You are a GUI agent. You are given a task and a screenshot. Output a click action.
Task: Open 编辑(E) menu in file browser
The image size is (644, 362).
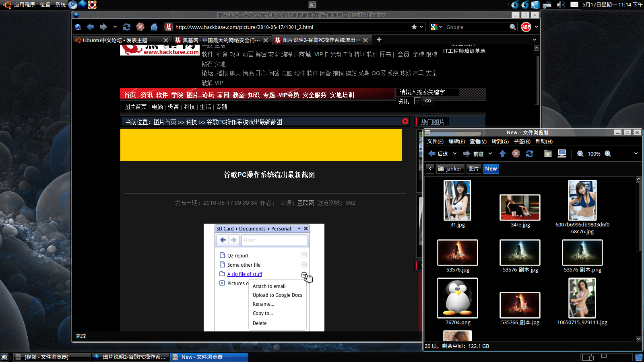tap(456, 142)
